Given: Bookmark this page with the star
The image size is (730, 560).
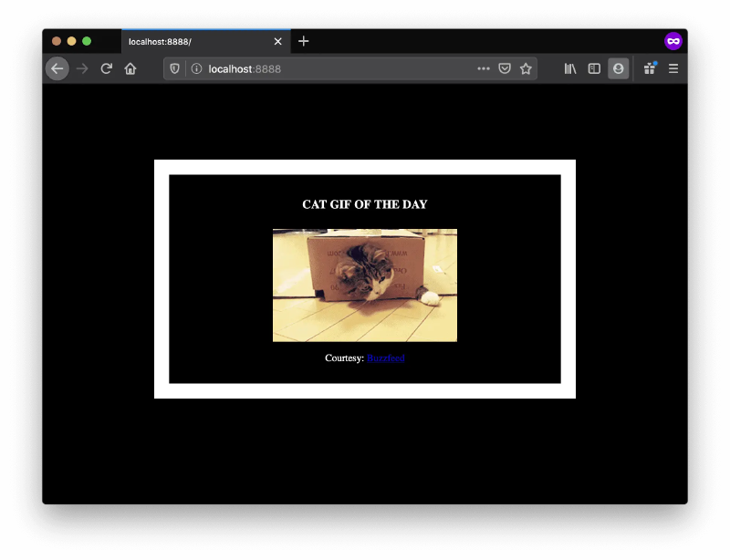Looking at the screenshot, I should (526, 68).
